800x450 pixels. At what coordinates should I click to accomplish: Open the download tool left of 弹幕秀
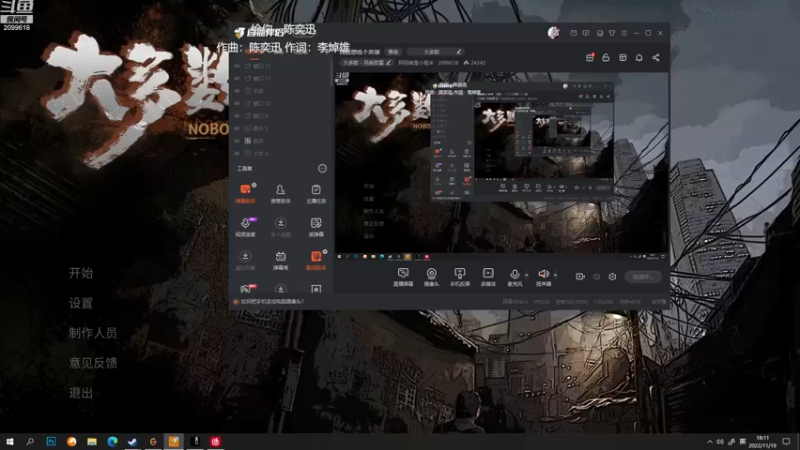click(x=245, y=260)
